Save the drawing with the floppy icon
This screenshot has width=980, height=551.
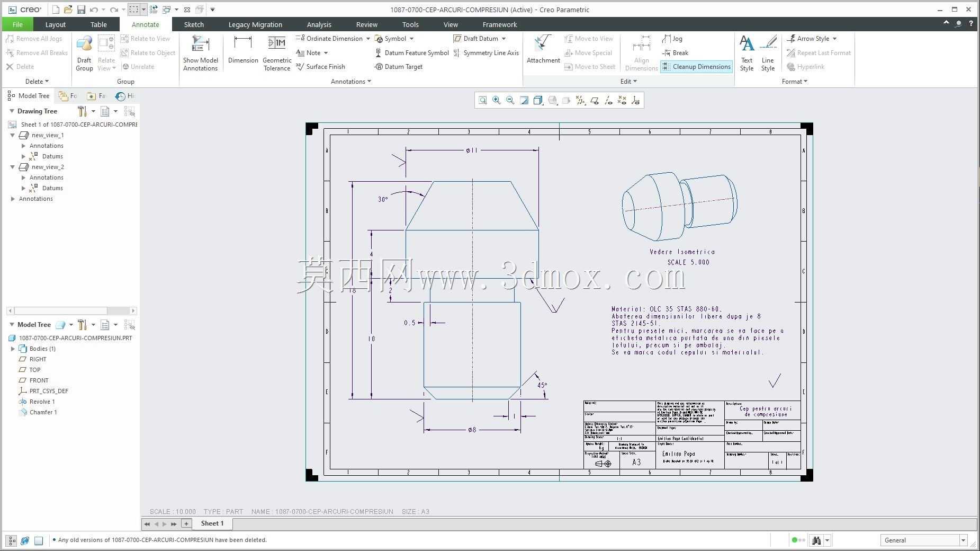click(x=81, y=10)
